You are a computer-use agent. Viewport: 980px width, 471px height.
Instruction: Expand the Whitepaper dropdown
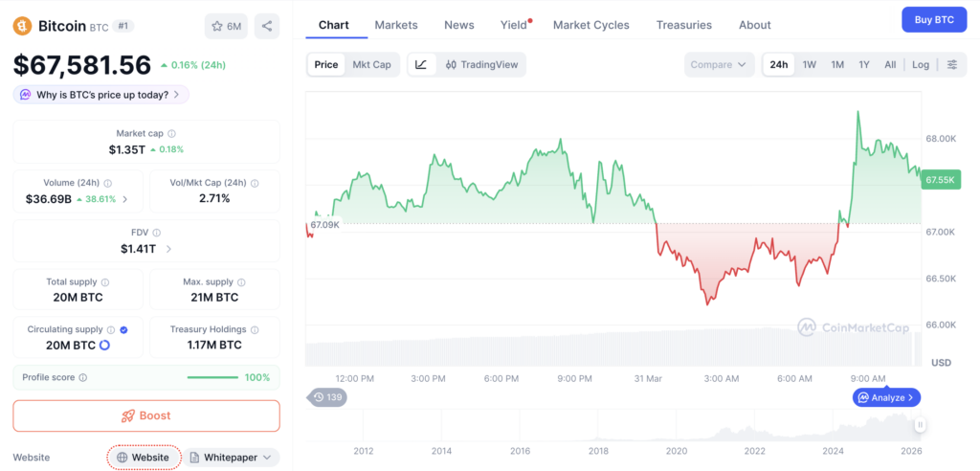232,458
